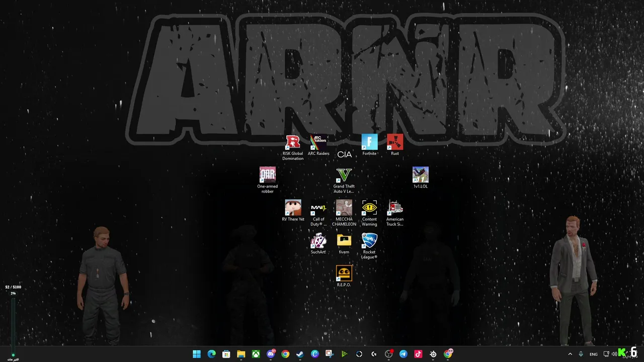Open the volume speaker control in tray
This screenshot has height=362, width=644.
point(614,354)
